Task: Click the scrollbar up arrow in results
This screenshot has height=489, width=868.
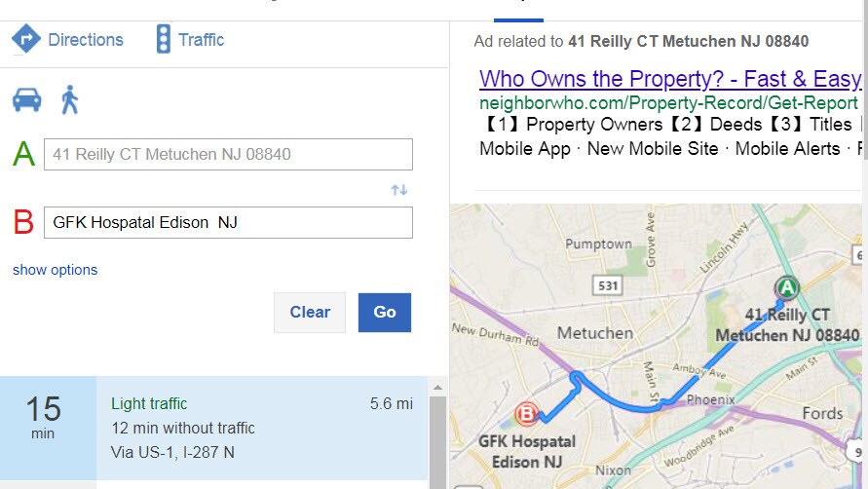Action: (437, 387)
